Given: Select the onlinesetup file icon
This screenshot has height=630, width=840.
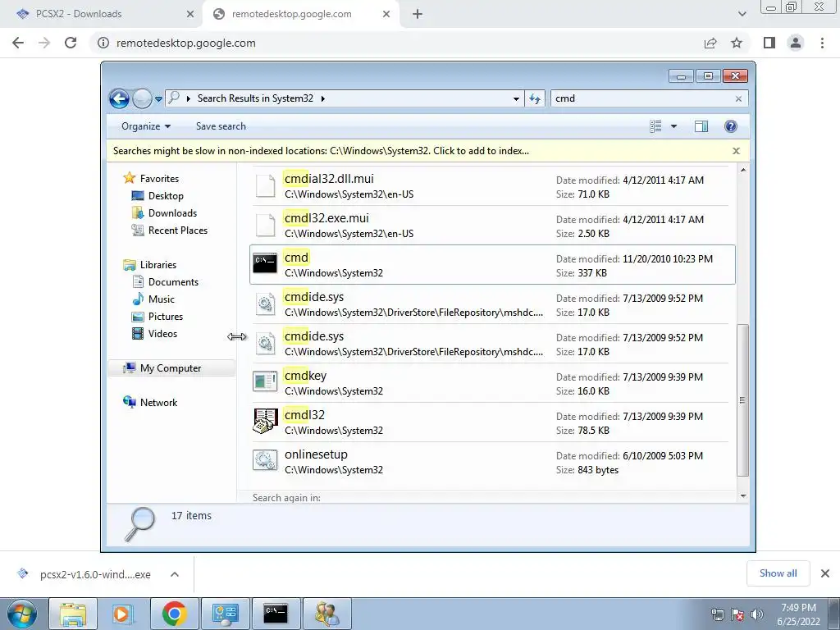Looking at the screenshot, I should point(265,461).
